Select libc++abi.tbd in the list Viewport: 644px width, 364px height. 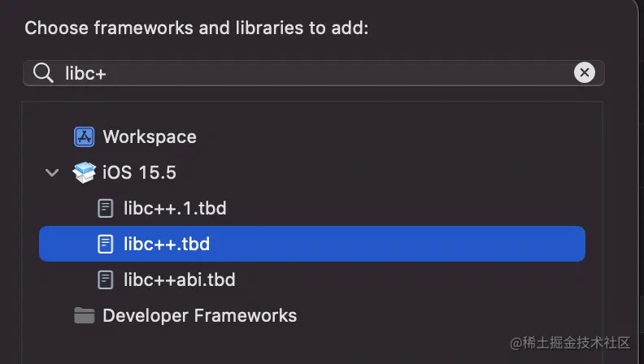(180, 279)
